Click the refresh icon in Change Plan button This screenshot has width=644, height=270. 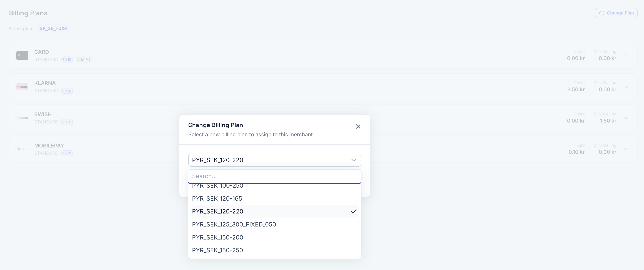(602, 13)
